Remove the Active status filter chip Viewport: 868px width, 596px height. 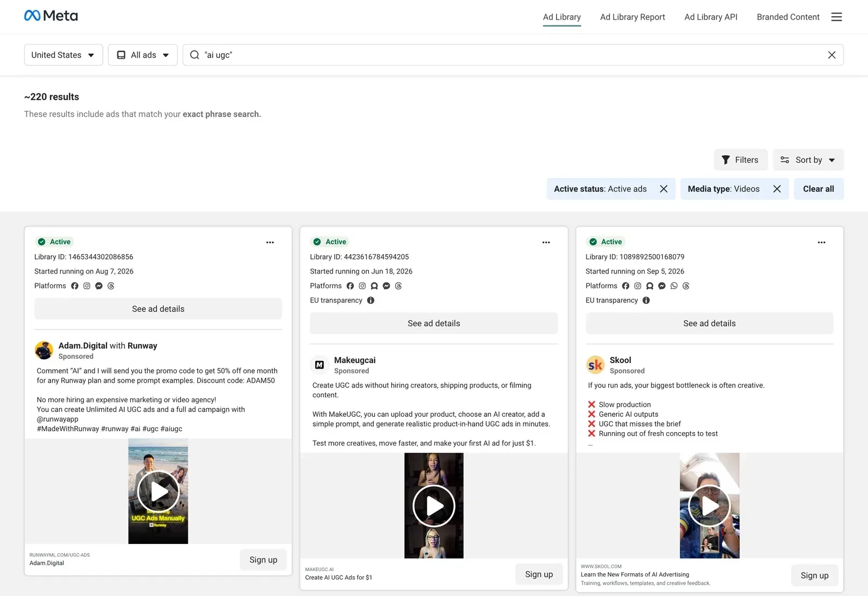click(663, 189)
